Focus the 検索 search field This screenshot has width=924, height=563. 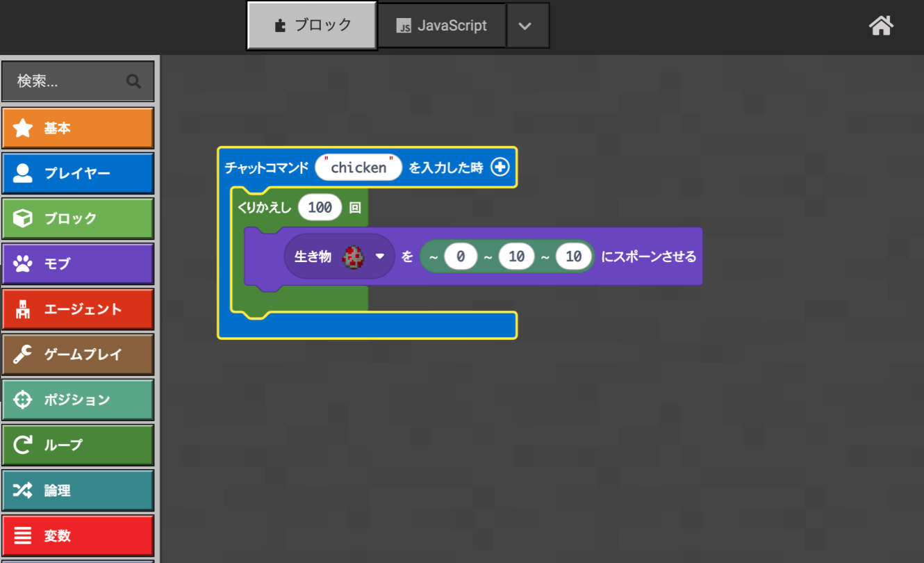(x=78, y=81)
